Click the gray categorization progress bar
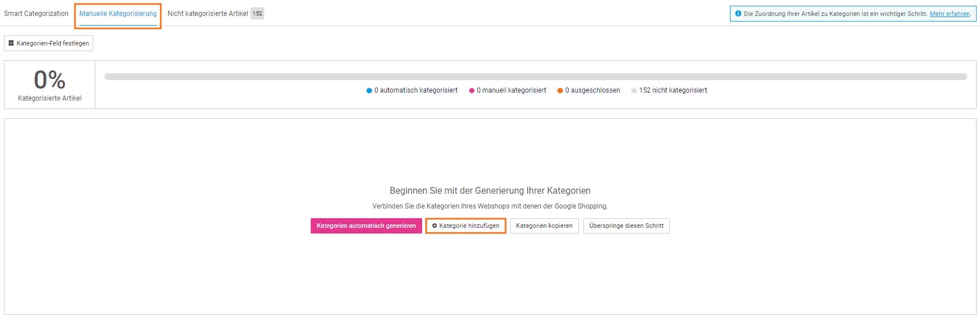980x321 pixels. click(536, 77)
